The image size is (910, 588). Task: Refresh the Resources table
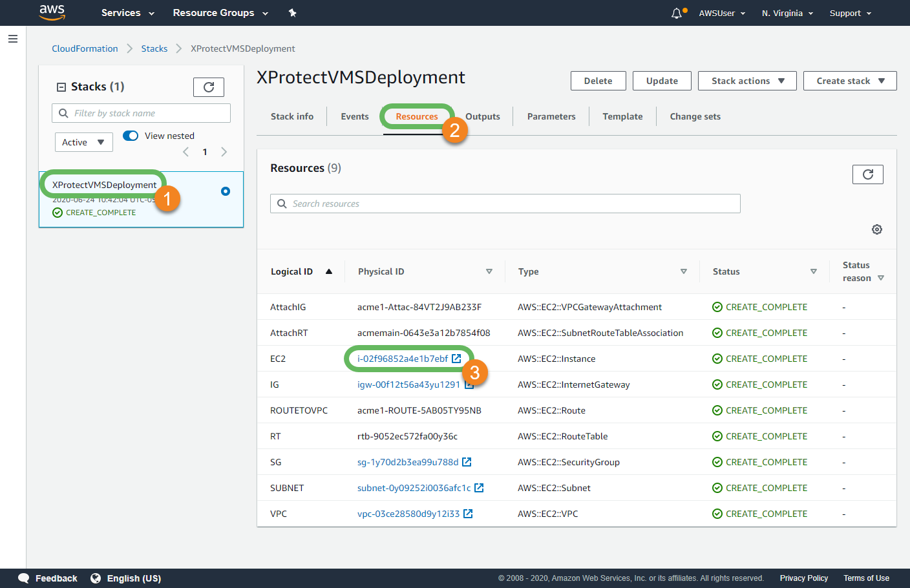coord(867,174)
